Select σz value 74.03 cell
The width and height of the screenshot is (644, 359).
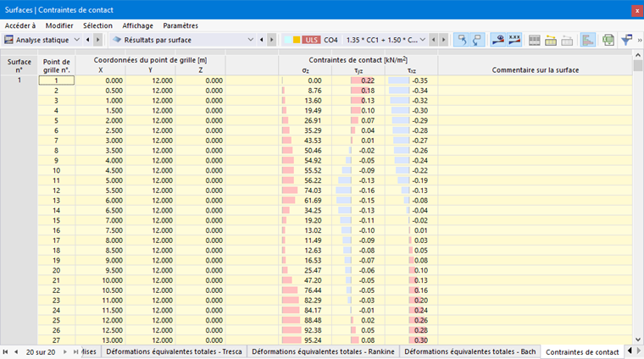click(x=305, y=191)
